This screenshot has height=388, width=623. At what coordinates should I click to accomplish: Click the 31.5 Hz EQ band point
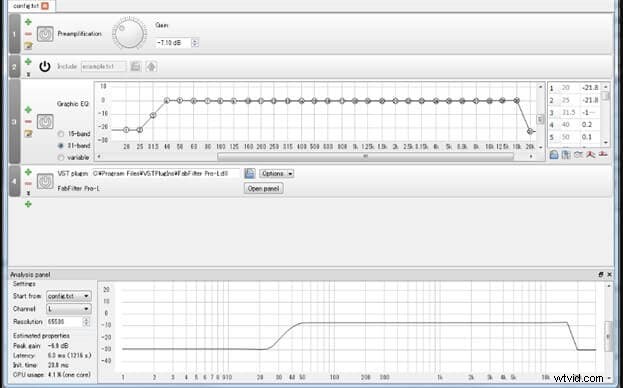tap(153, 115)
